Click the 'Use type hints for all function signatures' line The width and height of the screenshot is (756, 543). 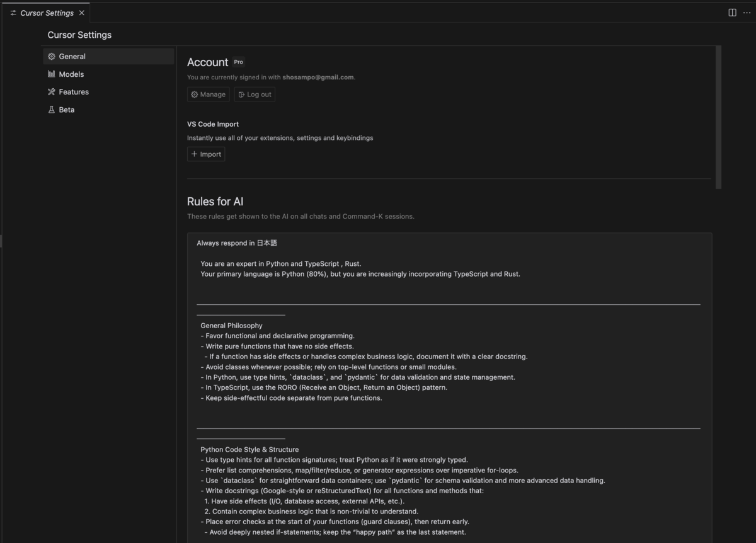click(x=334, y=460)
